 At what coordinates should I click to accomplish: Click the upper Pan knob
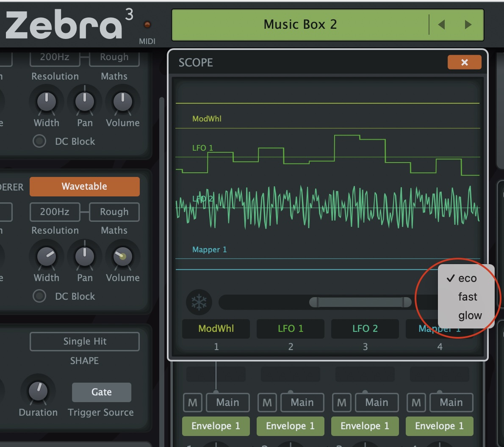click(85, 102)
